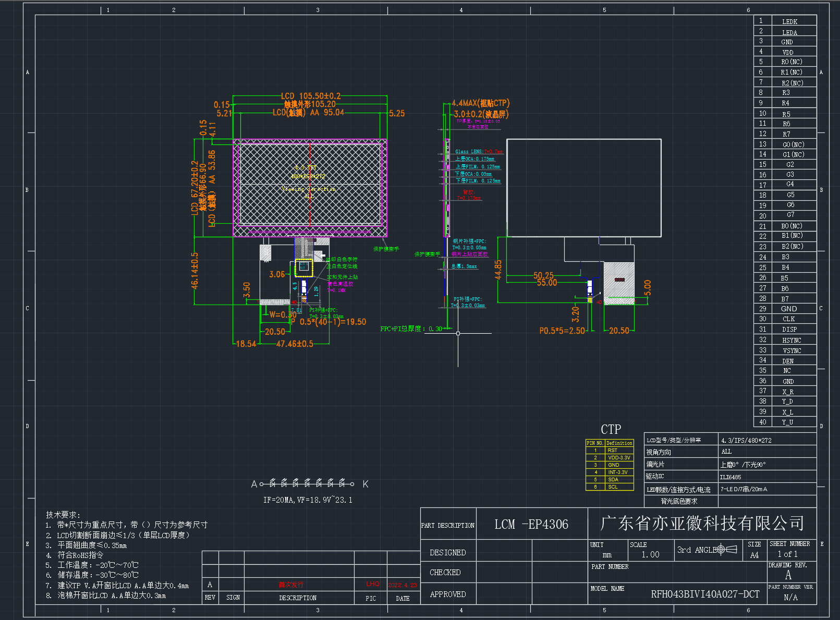Click the 44.85 vertical dimension

[x=498, y=270]
